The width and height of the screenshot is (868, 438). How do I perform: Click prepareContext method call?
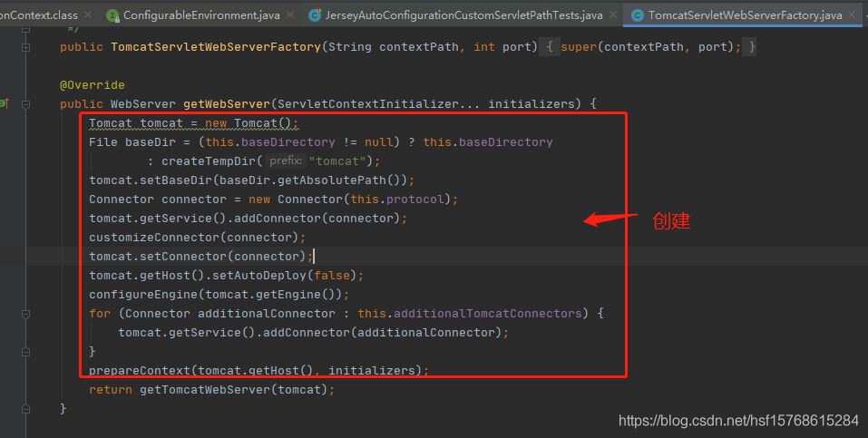pos(140,371)
